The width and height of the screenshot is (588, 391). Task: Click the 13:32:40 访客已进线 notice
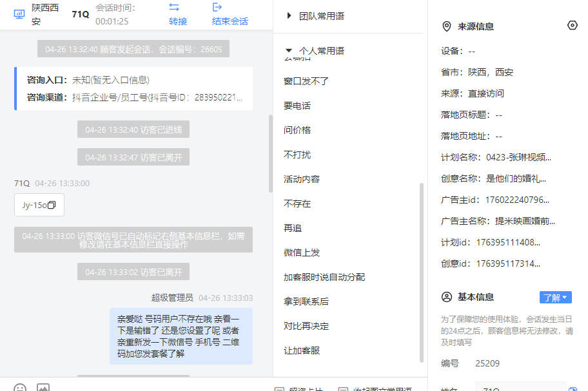tap(133, 129)
